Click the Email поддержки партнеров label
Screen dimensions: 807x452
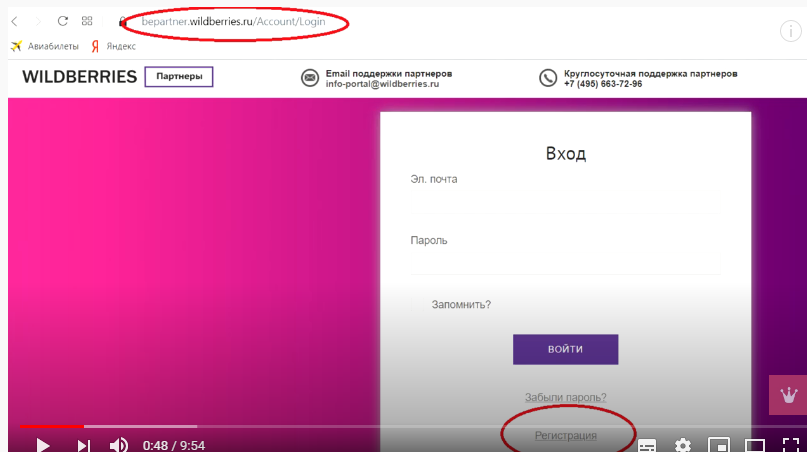[389, 74]
